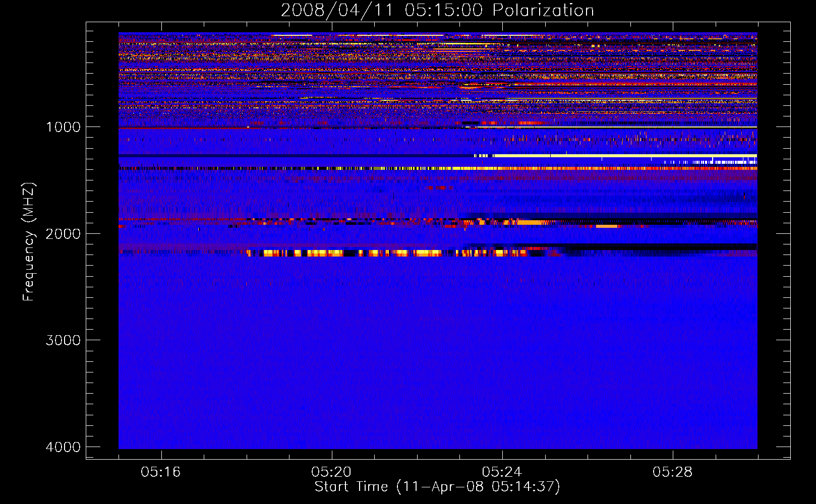Screen dimensions: 816x504
Task: Click the 05:24 time tick label
Action: tap(502, 472)
